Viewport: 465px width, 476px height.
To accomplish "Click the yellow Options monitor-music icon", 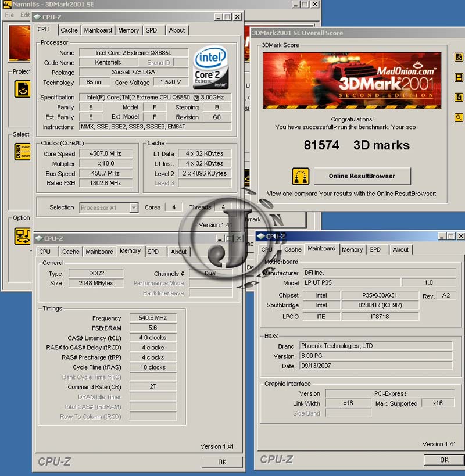I will (23, 237).
